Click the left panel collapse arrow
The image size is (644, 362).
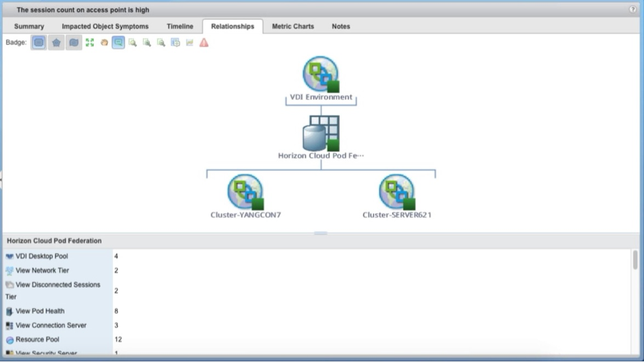pyautogui.click(x=1, y=180)
